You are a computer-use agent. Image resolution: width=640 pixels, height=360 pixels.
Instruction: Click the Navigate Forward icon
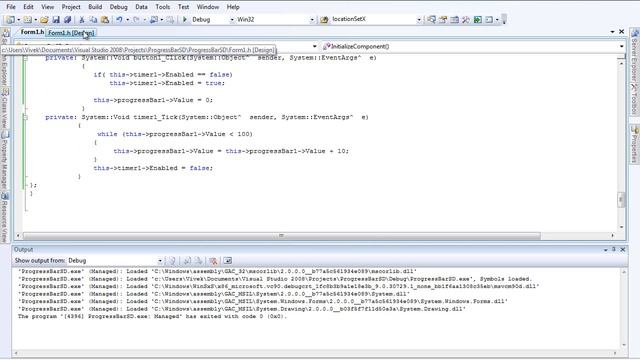pyautogui.click(x=170, y=20)
